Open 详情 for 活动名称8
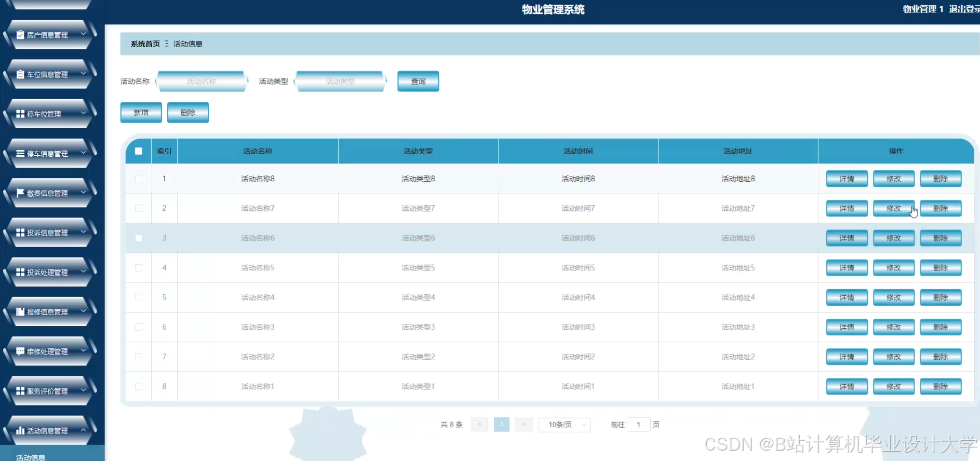Viewport: 980px width, 461px height. pos(847,179)
